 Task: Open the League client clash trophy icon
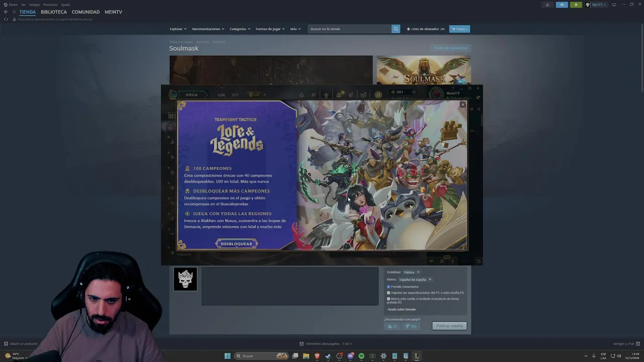326,95
